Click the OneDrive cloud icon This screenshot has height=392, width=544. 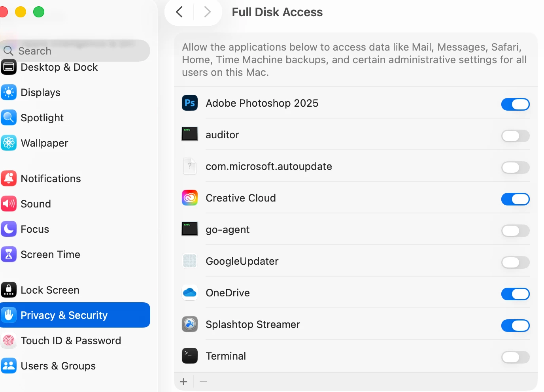click(x=190, y=293)
